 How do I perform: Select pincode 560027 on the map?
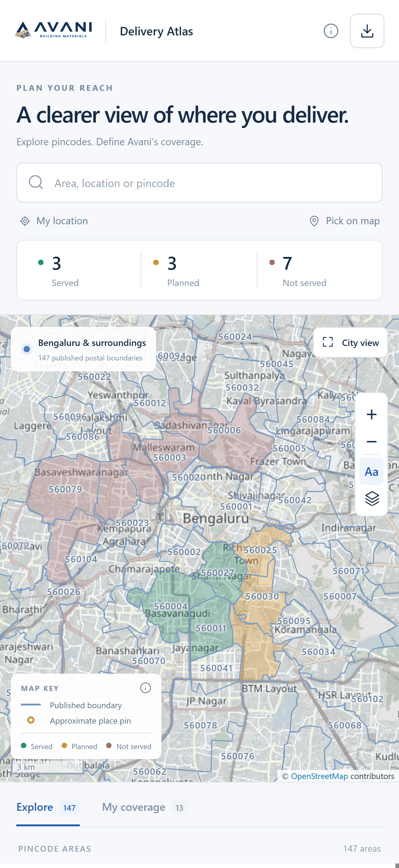click(x=217, y=573)
